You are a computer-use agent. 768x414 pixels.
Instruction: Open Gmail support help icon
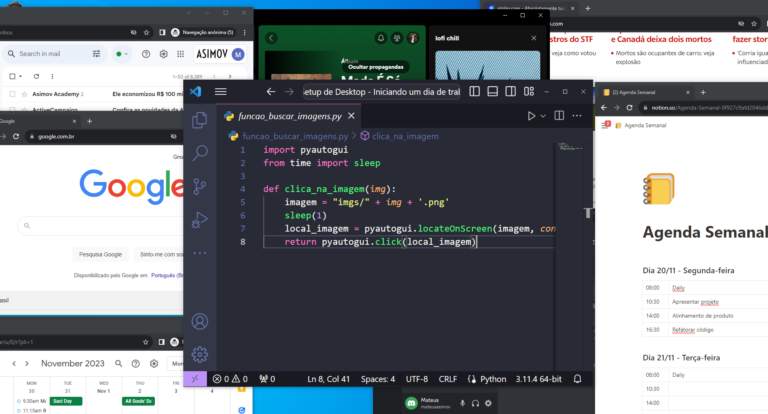(x=146, y=54)
